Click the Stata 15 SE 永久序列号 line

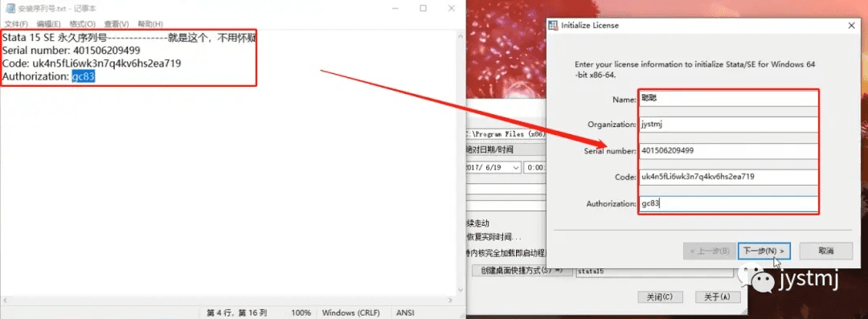point(129,37)
